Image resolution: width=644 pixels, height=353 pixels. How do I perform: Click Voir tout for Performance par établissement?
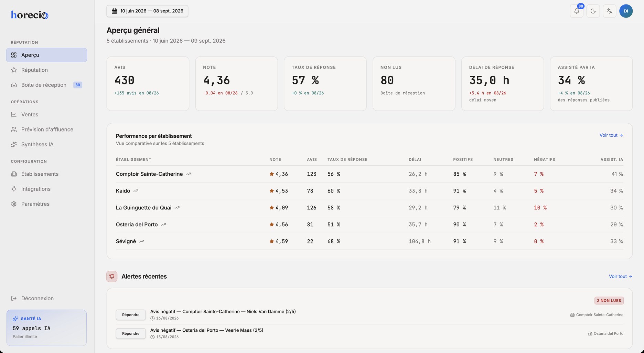point(611,135)
